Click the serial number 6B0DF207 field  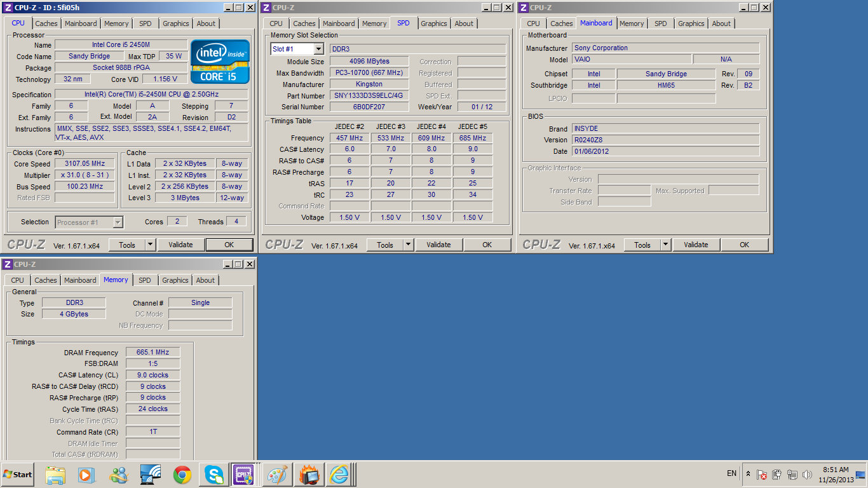click(x=369, y=107)
